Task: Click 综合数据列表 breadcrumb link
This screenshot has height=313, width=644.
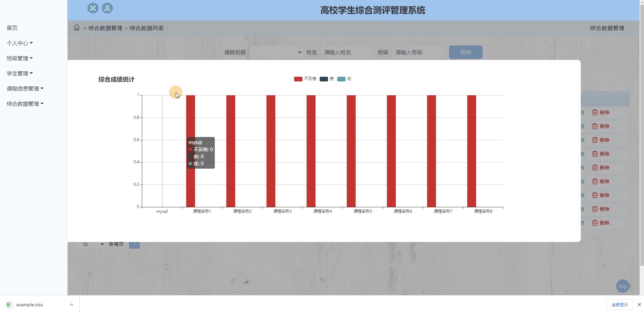Action: [x=147, y=28]
